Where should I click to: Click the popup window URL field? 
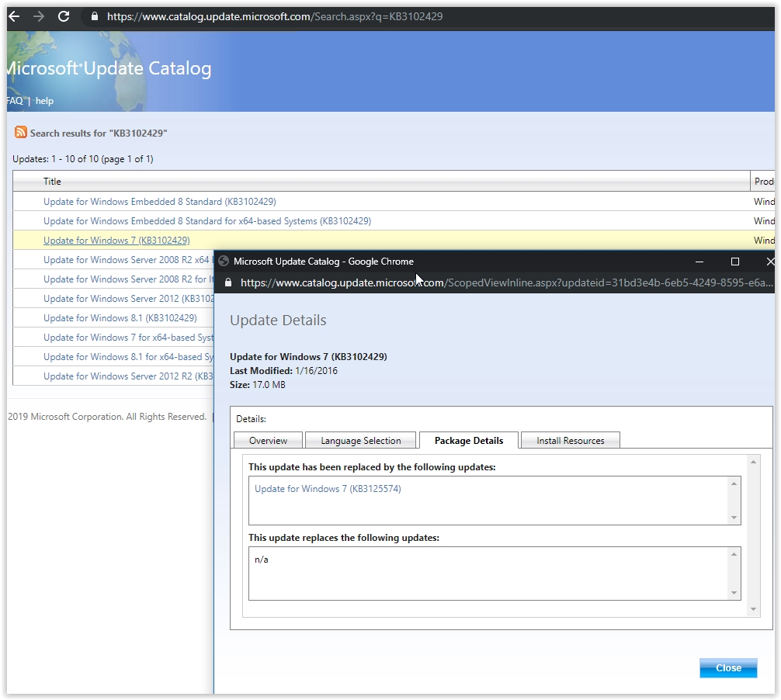point(506,282)
